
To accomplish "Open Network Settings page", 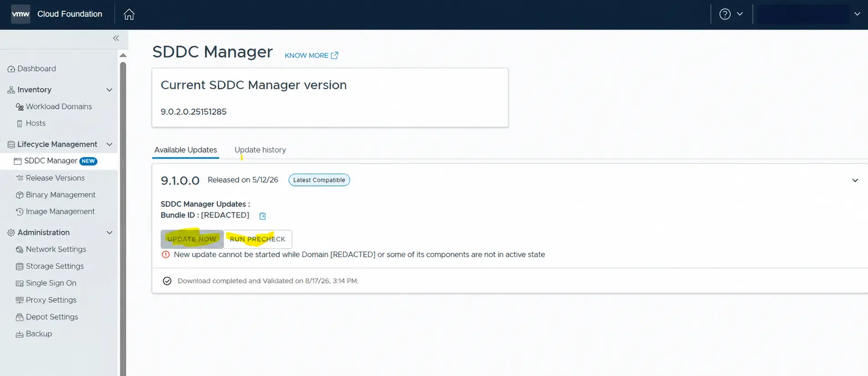I will tap(56, 249).
